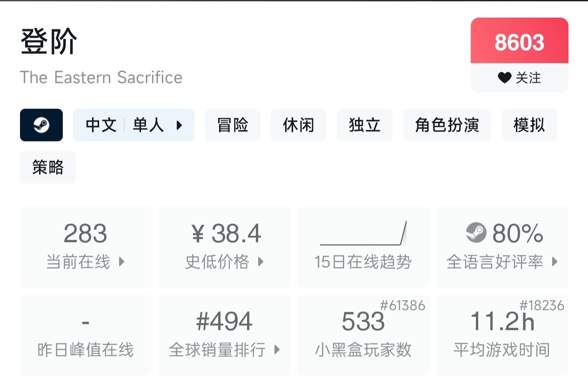The width and height of the screenshot is (588, 387).
Task: Open the 15日在线趋势 trend chart
Action: (x=363, y=247)
